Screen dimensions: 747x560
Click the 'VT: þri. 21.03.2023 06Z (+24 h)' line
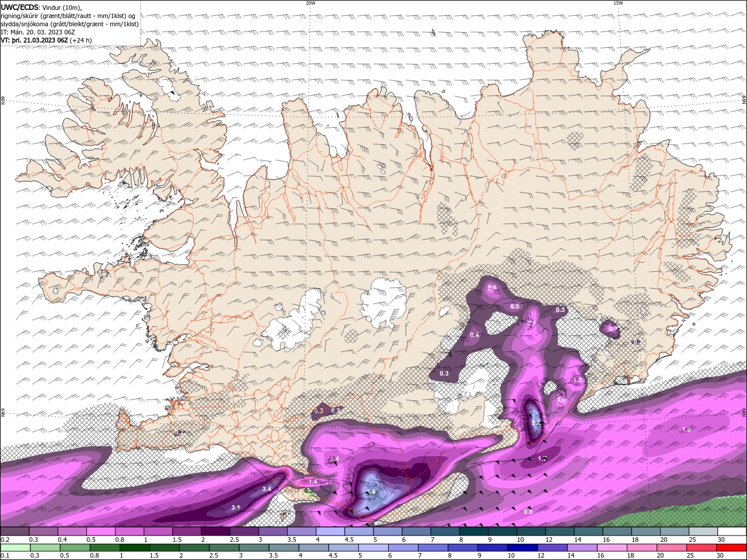[46, 40]
